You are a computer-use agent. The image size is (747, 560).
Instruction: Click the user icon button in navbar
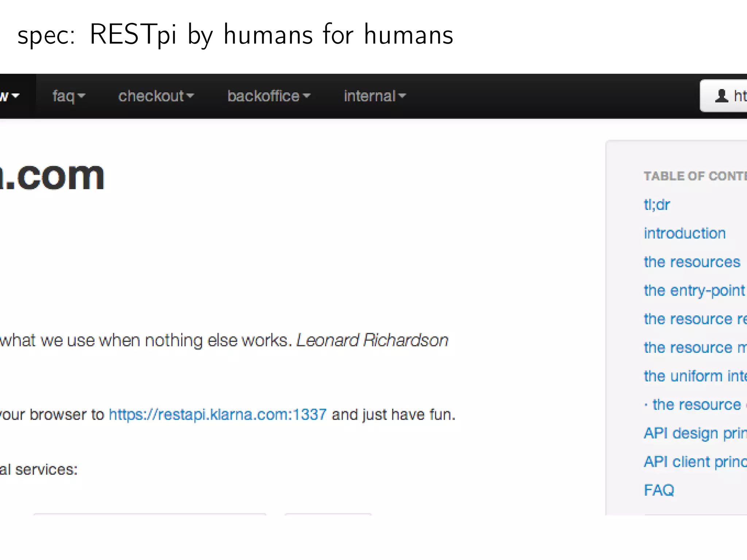[724, 96]
